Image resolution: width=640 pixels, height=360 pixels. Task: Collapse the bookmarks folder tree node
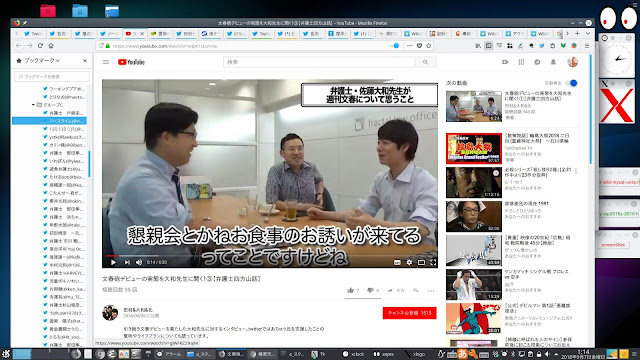coord(33,105)
